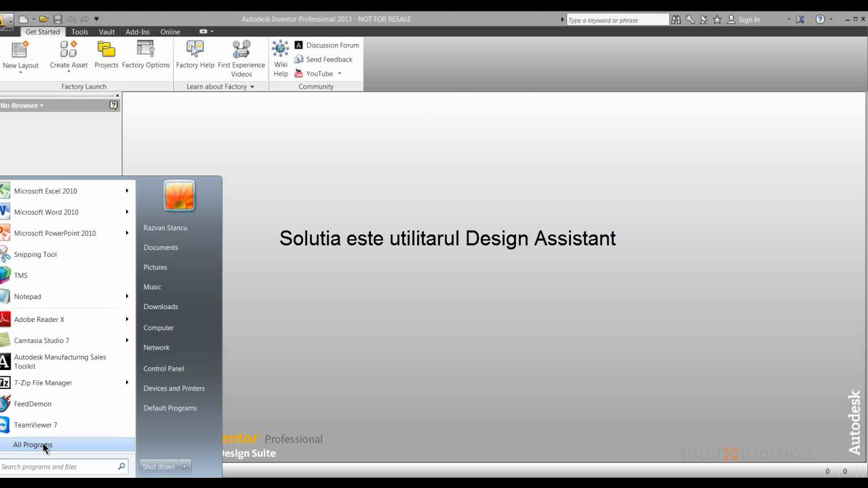Viewport: 868px width, 488px height.
Task: Open the customize quick access toolbar dropdown
Action: click(96, 19)
